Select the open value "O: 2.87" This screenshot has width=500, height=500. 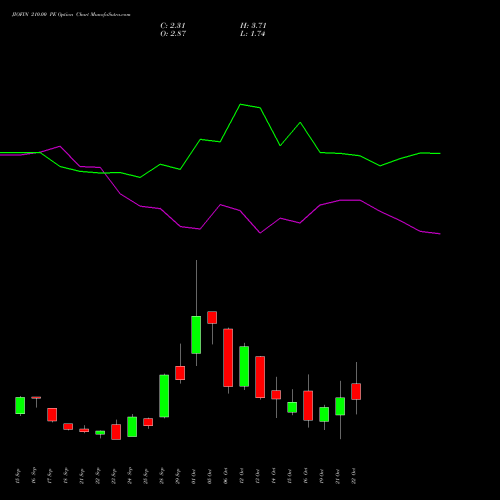173,34
